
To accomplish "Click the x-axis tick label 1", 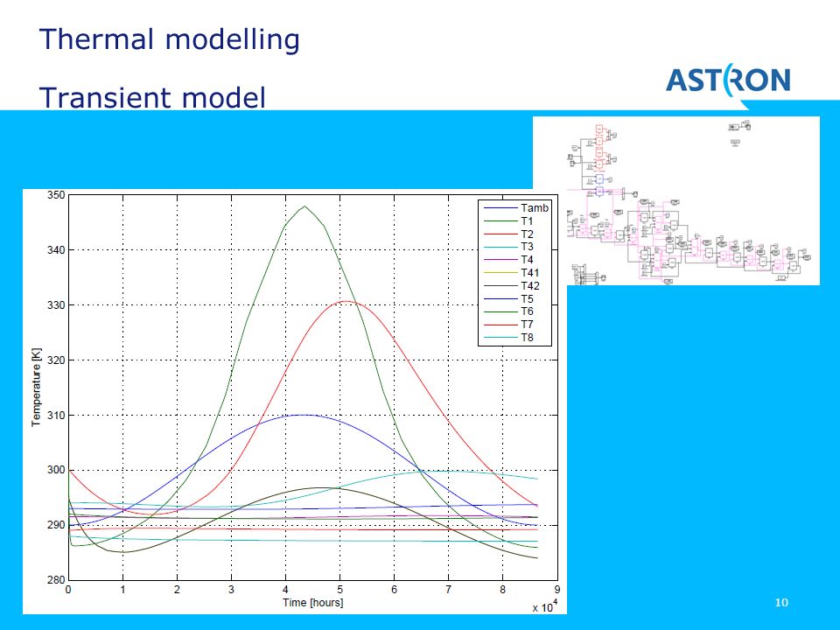I will tap(122, 590).
